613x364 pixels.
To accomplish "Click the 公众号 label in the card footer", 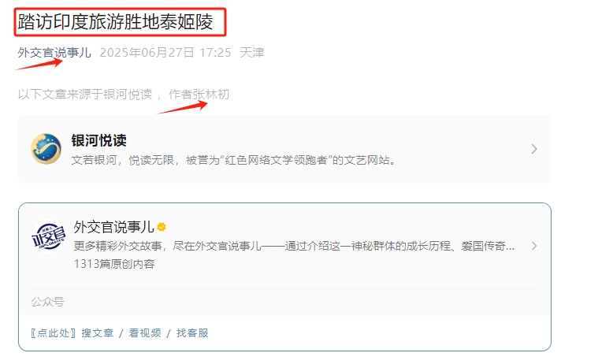I will pyautogui.click(x=48, y=302).
